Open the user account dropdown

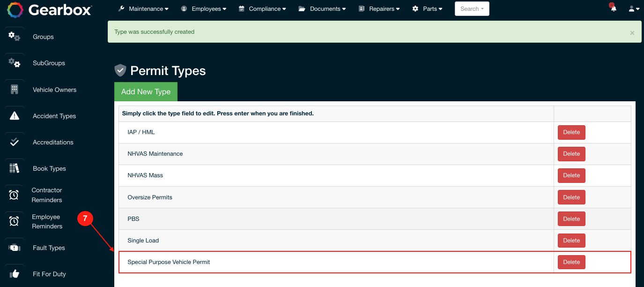tap(634, 9)
